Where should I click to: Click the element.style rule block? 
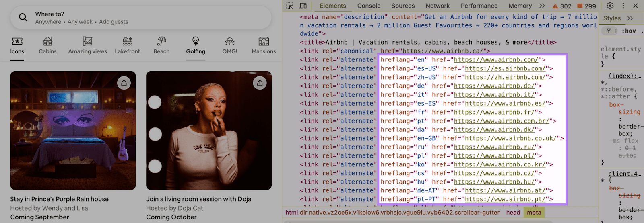(x=620, y=56)
